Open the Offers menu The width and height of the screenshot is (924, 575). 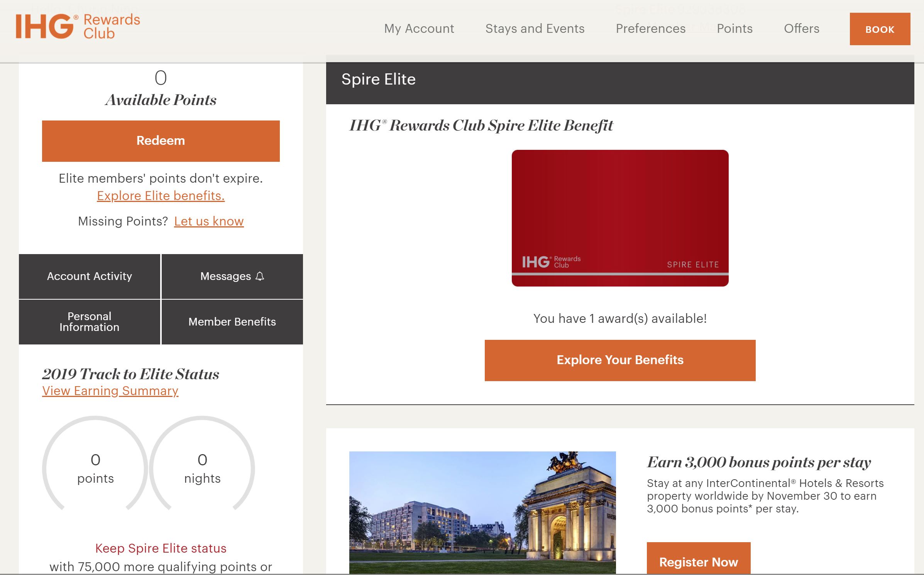[802, 29]
